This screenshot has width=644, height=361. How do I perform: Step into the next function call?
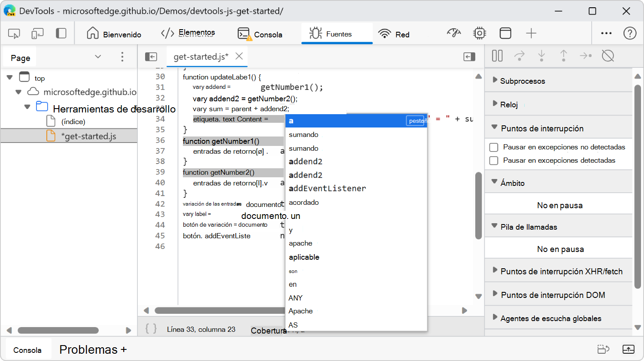click(x=541, y=56)
